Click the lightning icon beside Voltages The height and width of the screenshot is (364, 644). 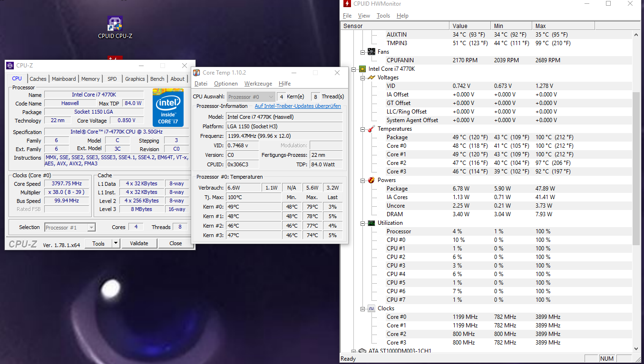pos(371,77)
